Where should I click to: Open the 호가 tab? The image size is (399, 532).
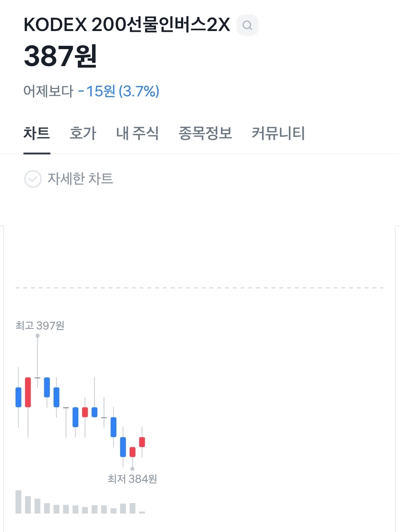(83, 133)
